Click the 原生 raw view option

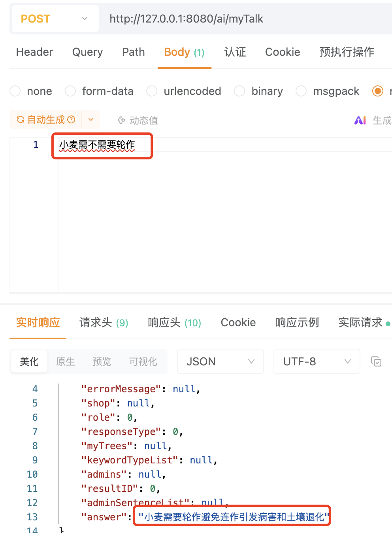point(65,361)
